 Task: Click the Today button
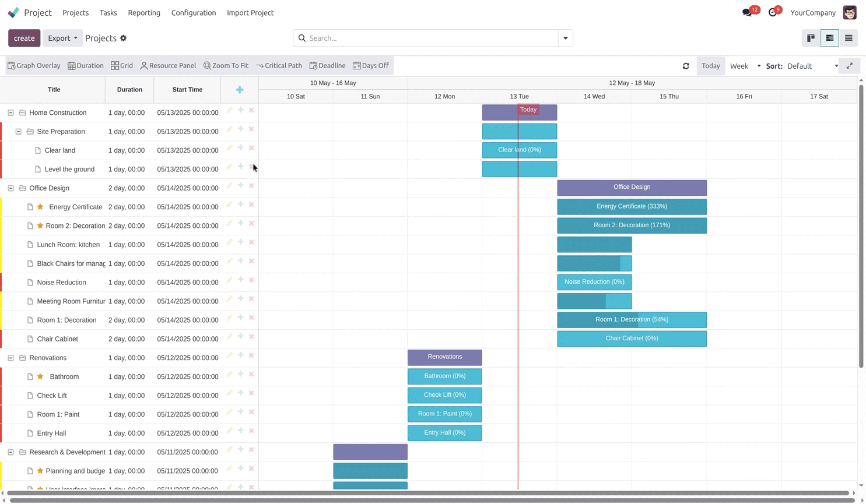[710, 66]
